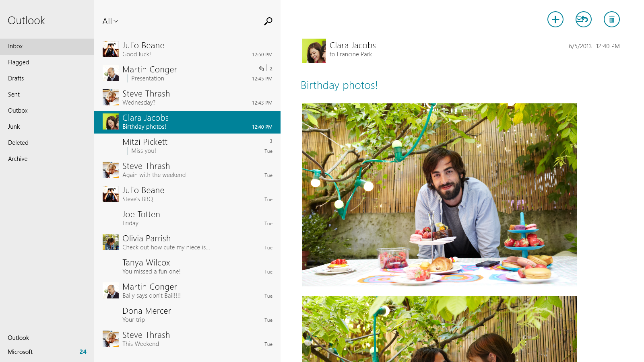
Task: Open the Flagged folder
Action: [19, 62]
